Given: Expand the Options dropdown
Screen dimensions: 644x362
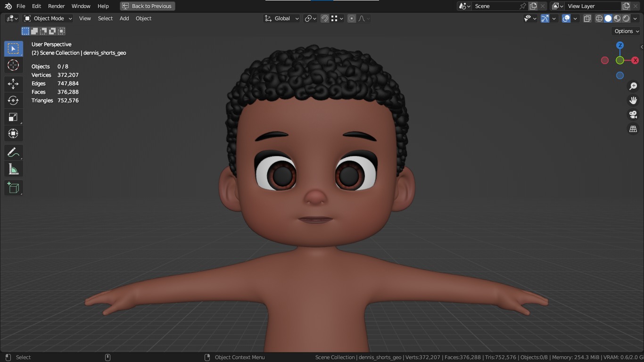Looking at the screenshot, I should click(627, 31).
